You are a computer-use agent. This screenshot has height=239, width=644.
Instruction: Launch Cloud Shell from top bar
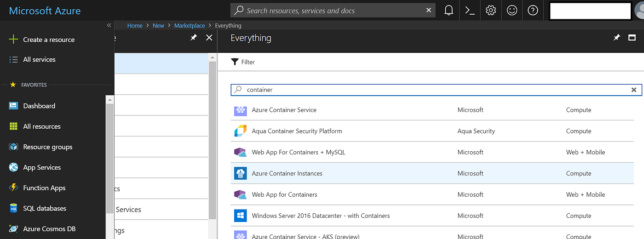470,11
